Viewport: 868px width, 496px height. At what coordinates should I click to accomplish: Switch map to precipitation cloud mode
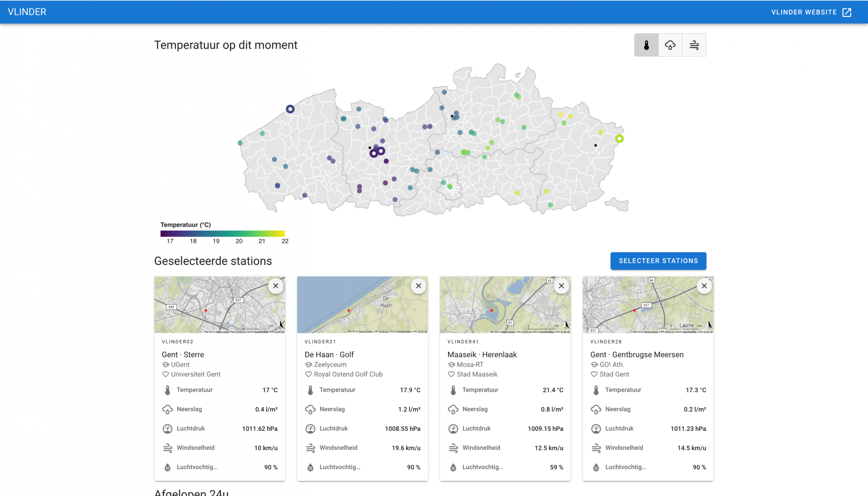670,45
